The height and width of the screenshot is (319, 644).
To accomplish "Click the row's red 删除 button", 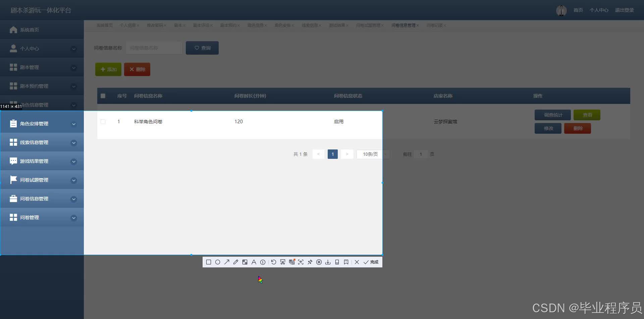I will point(578,128).
